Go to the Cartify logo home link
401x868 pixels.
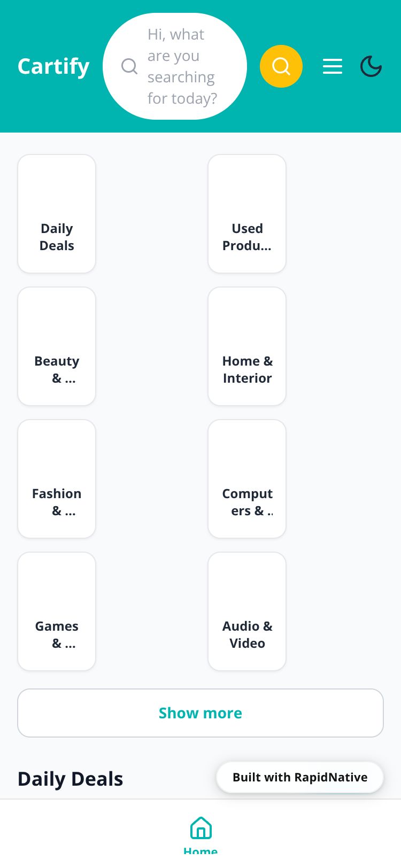tap(53, 66)
